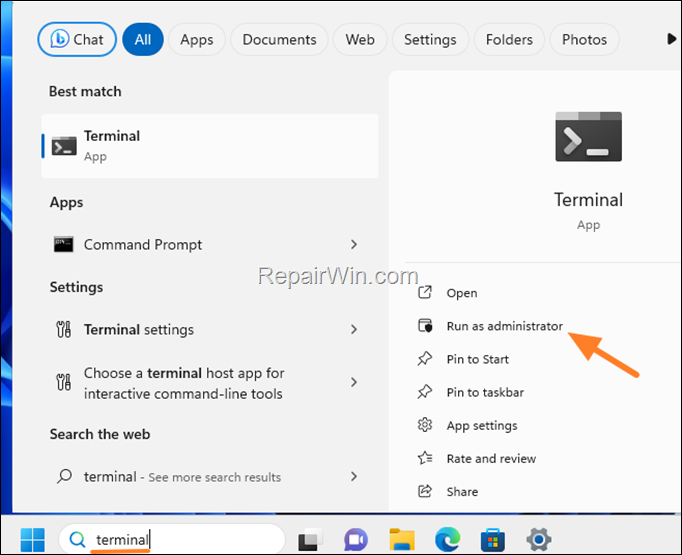Open the Bing Chat filter

(77, 40)
